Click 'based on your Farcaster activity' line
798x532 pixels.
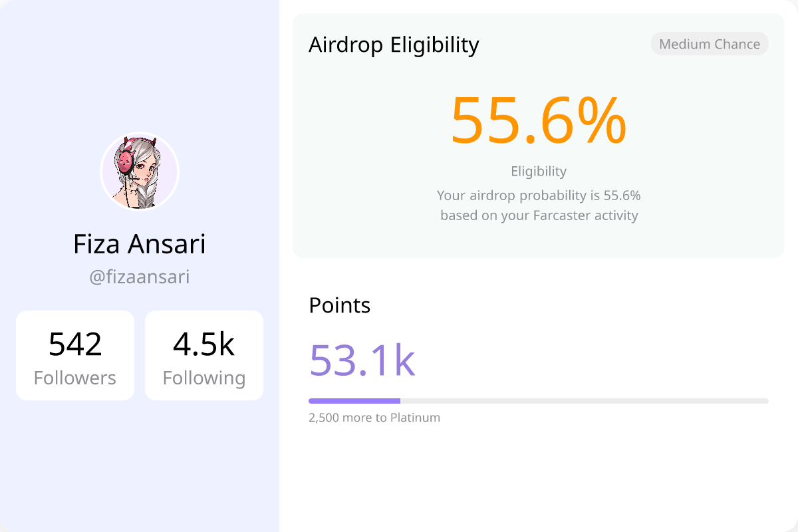539,215
